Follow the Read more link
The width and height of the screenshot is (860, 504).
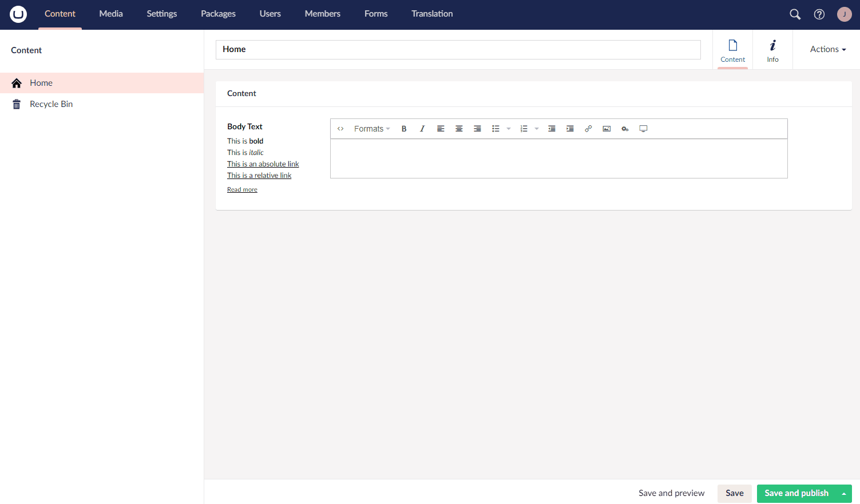click(x=242, y=189)
